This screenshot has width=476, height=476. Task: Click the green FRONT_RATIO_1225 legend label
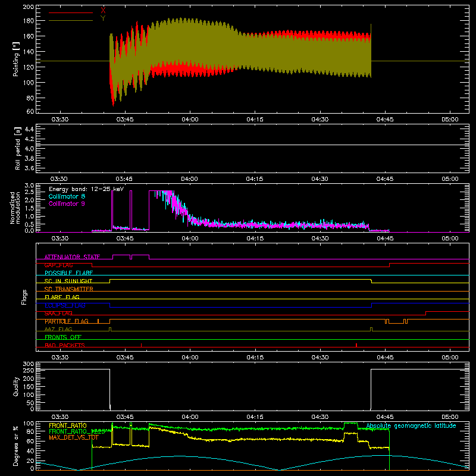[77, 431]
